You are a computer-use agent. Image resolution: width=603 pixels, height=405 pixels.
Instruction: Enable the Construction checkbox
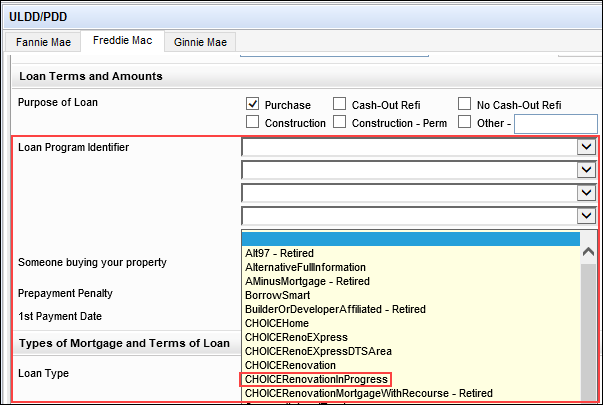coord(252,122)
